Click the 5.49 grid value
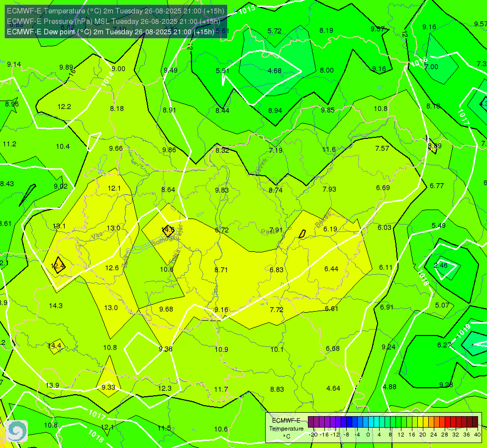487x448 pixels. click(x=439, y=225)
